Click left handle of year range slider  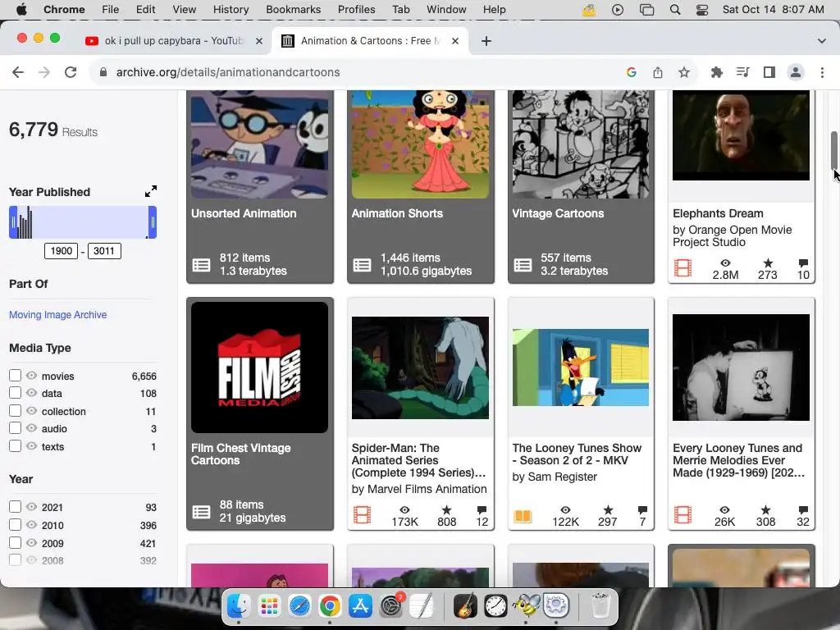click(x=13, y=222)
